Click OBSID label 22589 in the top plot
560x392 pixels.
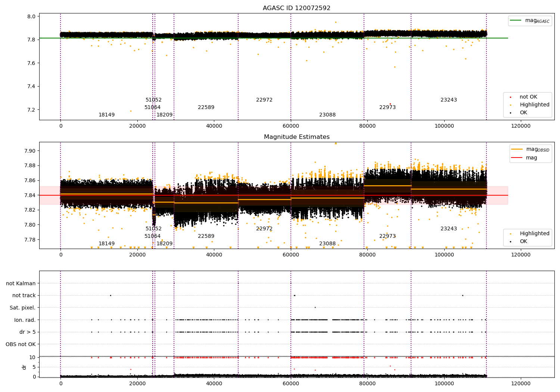(x=206, y=108)
